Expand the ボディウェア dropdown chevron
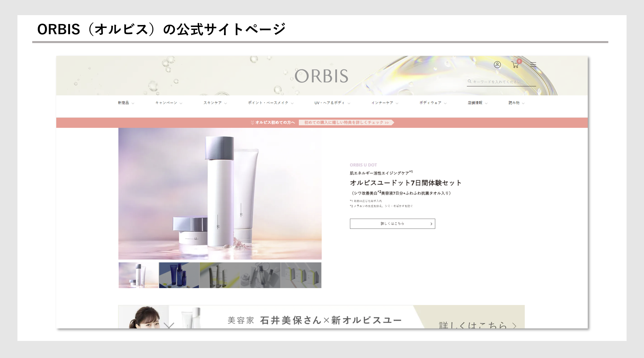The width and height of the screenshot is (644, 358). click(x=445, y=103)
